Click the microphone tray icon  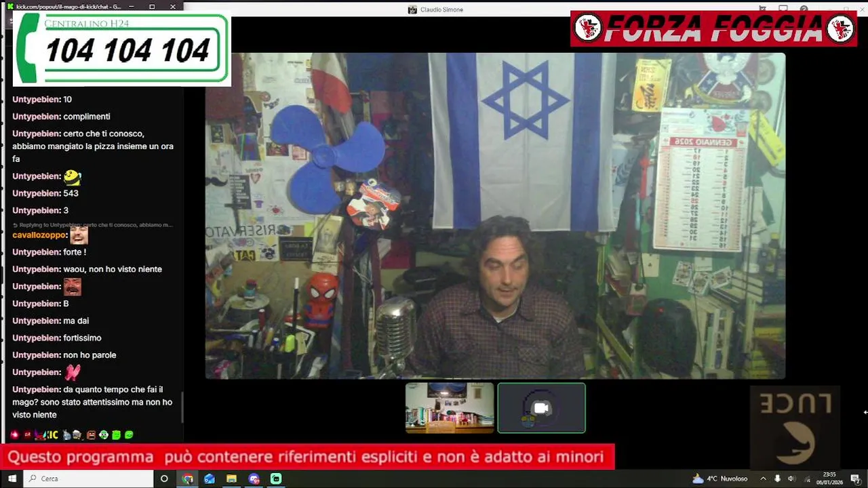tap(777, 479)
